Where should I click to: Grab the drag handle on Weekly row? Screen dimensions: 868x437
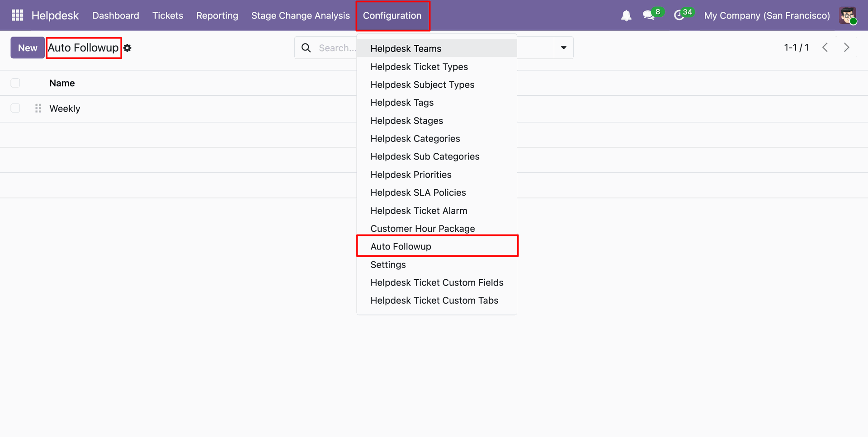(38, 108)
